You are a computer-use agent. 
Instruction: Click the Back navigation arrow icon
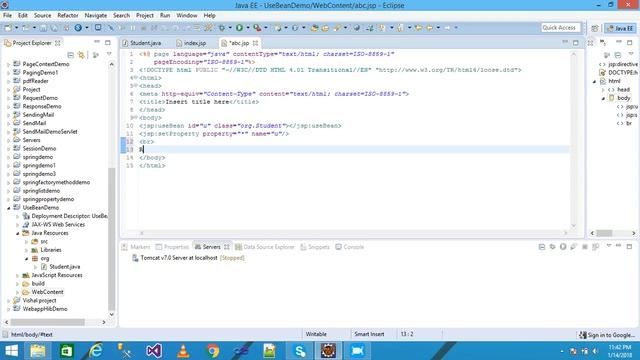pos(430,28)
